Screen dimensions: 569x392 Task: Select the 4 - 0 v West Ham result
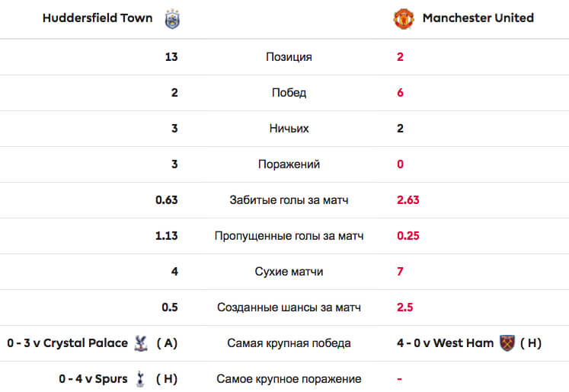446,343
